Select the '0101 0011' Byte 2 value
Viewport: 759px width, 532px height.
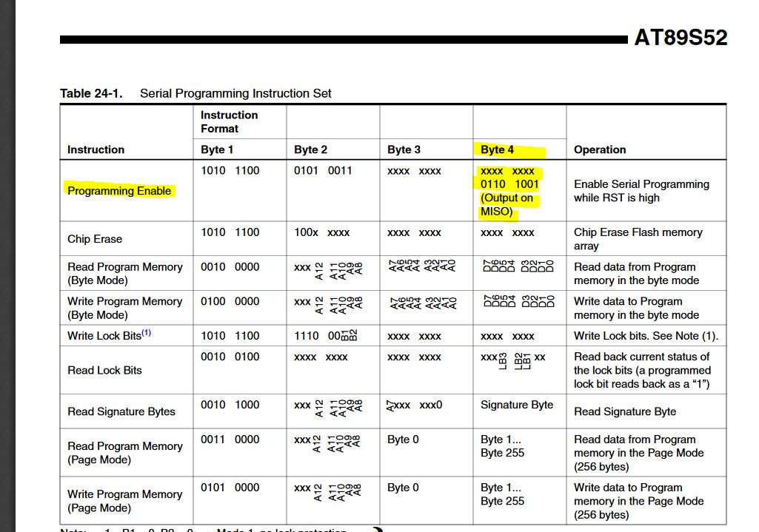323,171
